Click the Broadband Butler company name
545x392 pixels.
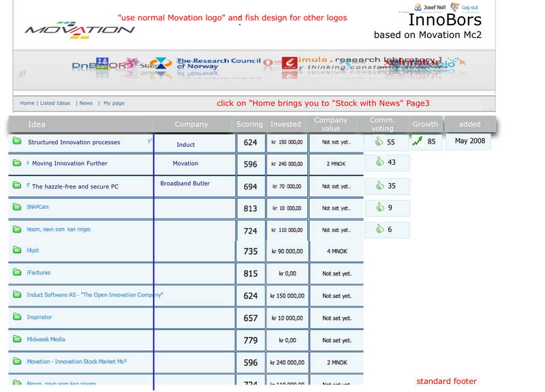click(185, 183)
